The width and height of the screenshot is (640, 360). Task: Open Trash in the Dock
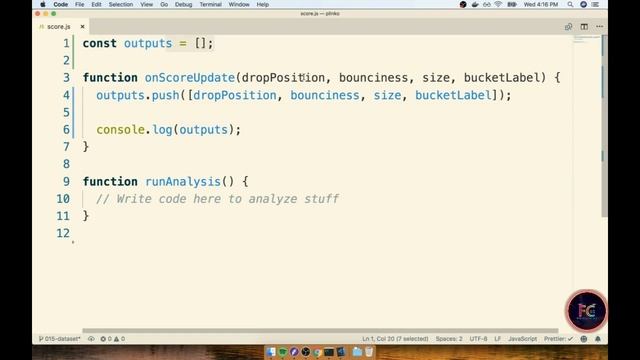tap(369, 351)
